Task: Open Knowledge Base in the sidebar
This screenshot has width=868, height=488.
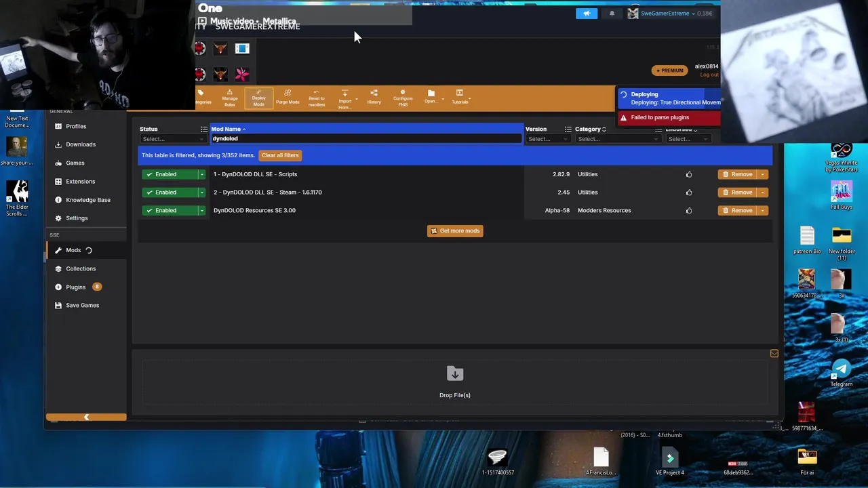Action: point(86,200)
